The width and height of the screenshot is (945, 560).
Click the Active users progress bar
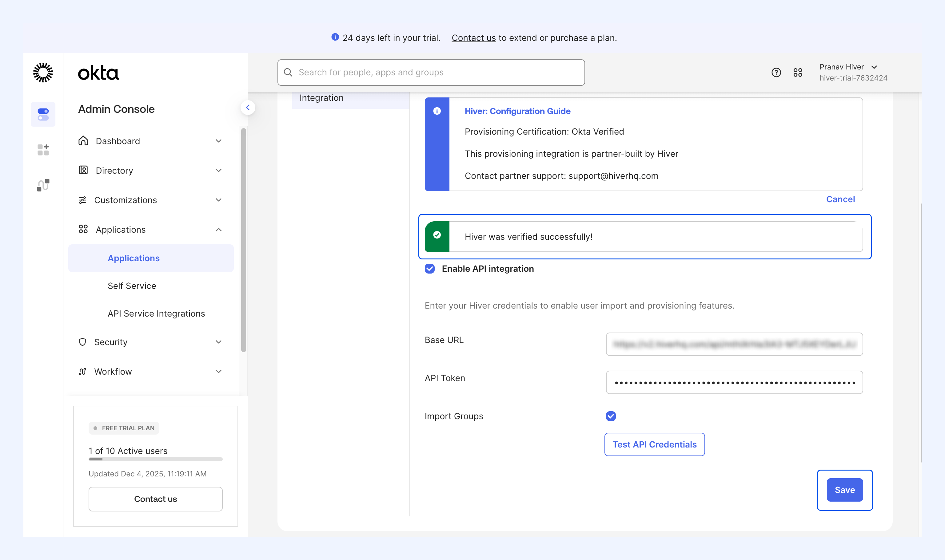[156, 459]
